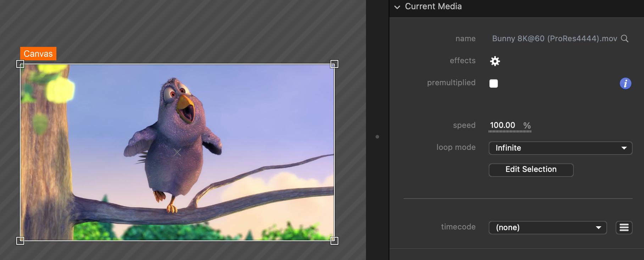Enable the premultiplied checkbox
644x260 pixels.
pyautogui.click(x=493, y=83)
